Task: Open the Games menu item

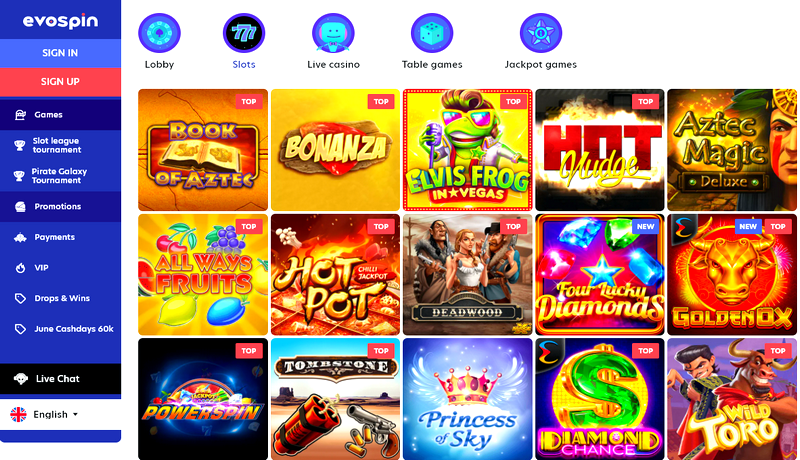Action: coord(60,115)
